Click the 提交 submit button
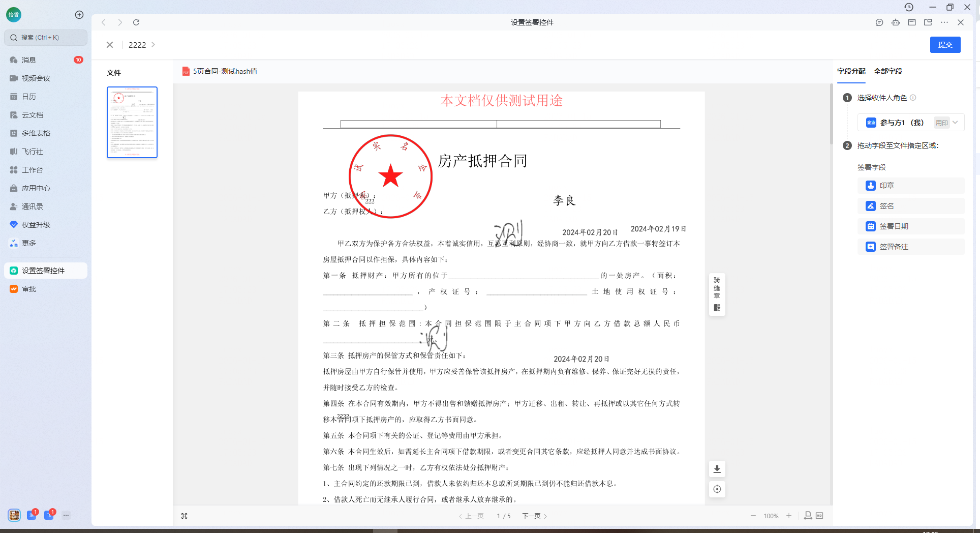Screen dimensions: 980x533 point(945,45)
